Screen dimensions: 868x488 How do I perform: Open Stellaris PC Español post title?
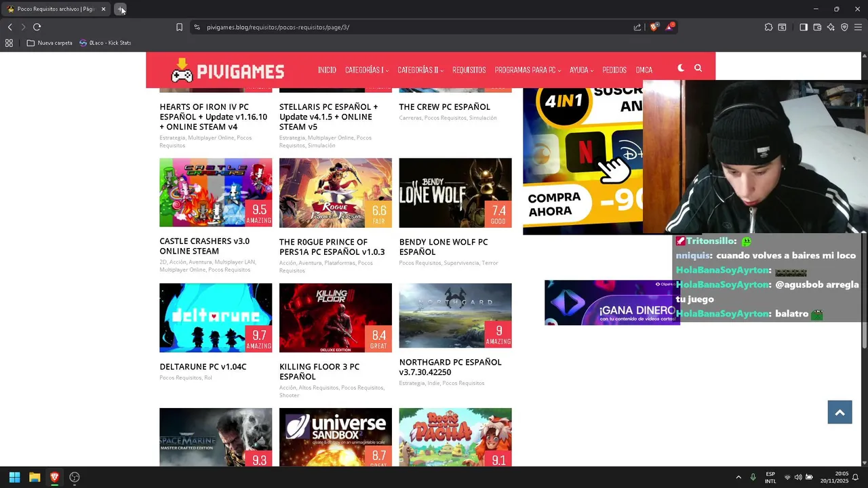(x=329, y=117)
